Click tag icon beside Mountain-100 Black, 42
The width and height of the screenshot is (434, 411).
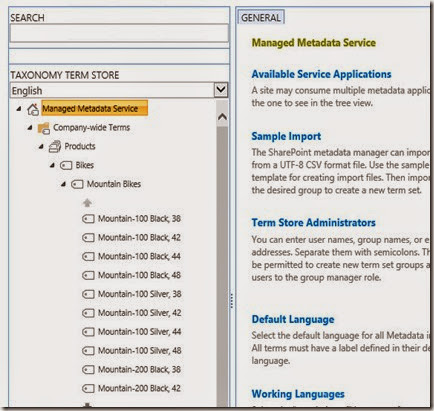coord(88,238)
